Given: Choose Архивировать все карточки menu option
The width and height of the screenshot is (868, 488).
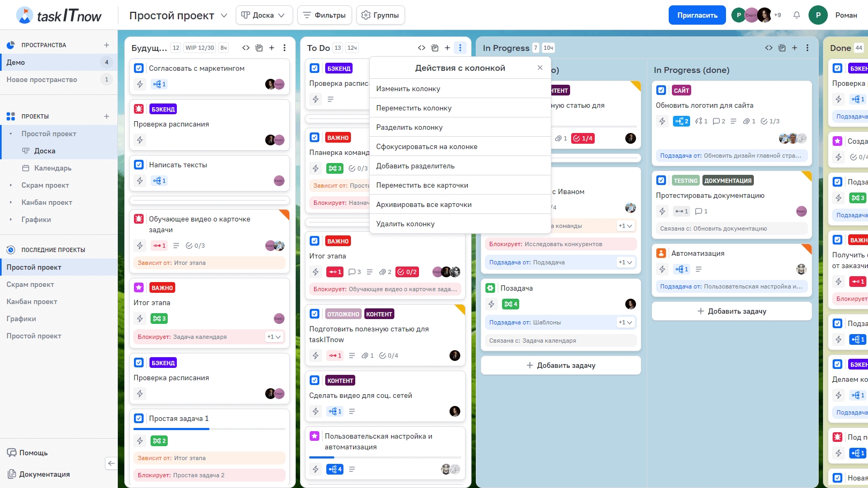Looking at the screenshot, I should 424,204.
